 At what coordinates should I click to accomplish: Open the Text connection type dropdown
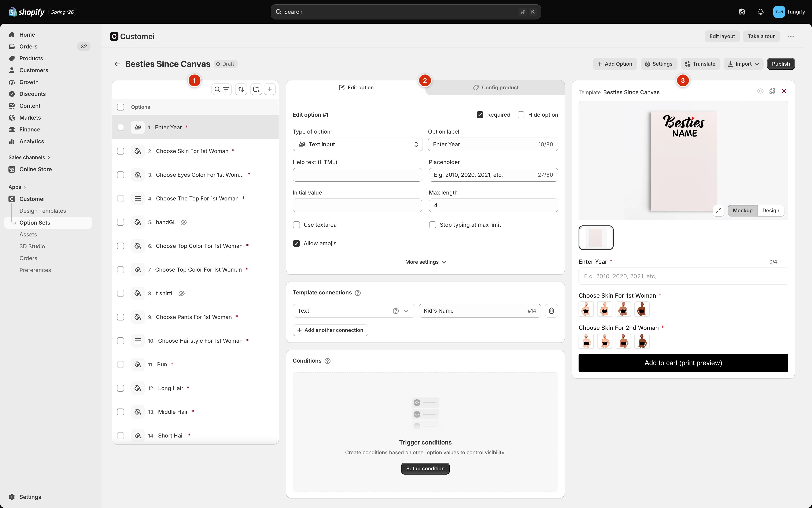tap(354, 311)
